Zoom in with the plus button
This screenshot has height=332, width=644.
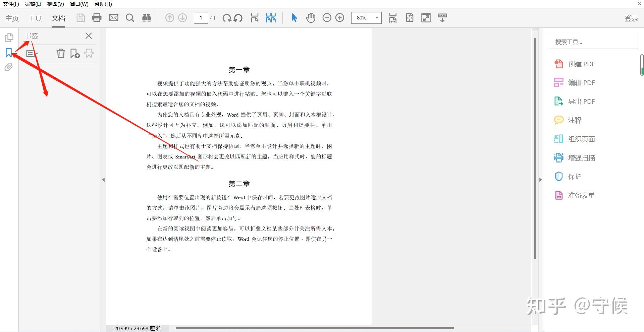pos(340,18)
